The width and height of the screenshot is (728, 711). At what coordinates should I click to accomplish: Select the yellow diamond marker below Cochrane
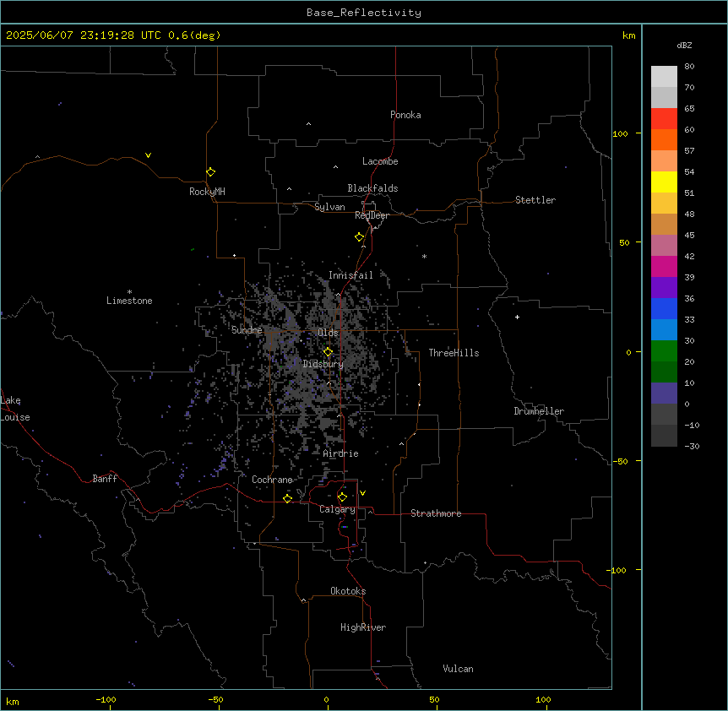point(287,498)
